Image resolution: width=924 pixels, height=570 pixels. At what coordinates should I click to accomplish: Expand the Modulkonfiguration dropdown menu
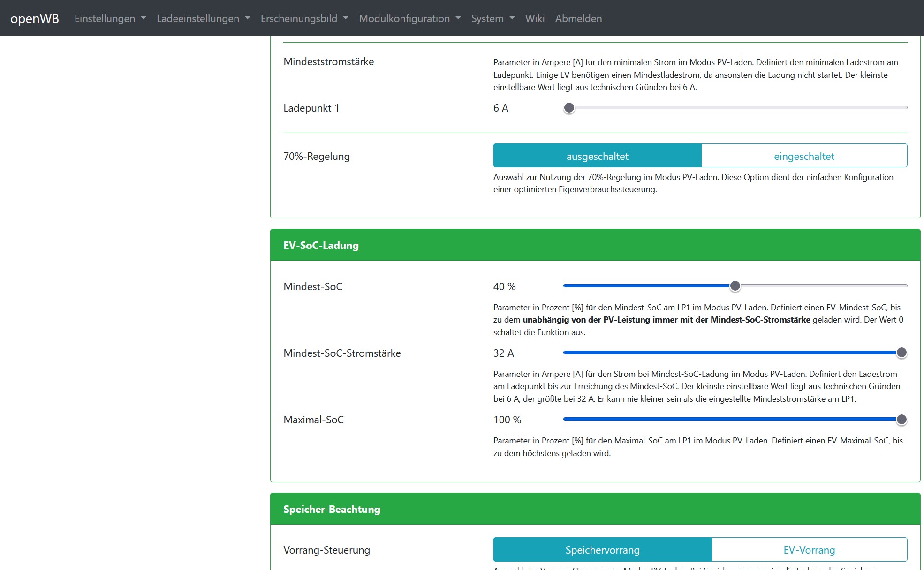pos(409,18)
